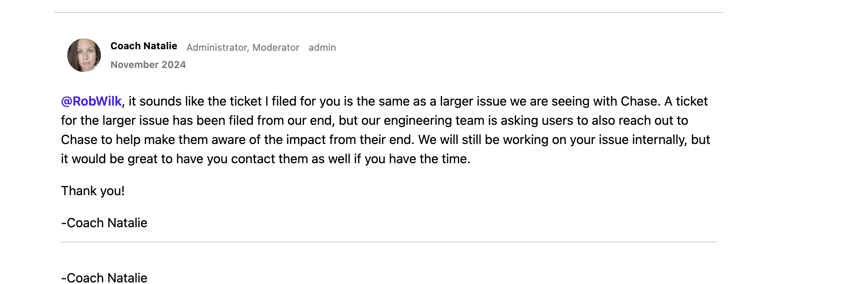Click the November 2024 post date
This screenshot has width=868, height=284.
click(148, 65)
